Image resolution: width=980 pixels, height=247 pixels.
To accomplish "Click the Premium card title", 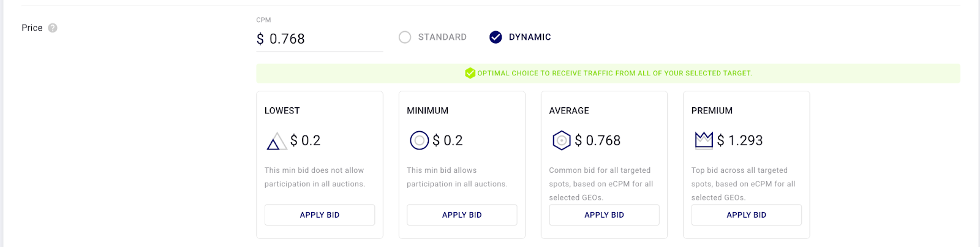I will coord(712,111).
